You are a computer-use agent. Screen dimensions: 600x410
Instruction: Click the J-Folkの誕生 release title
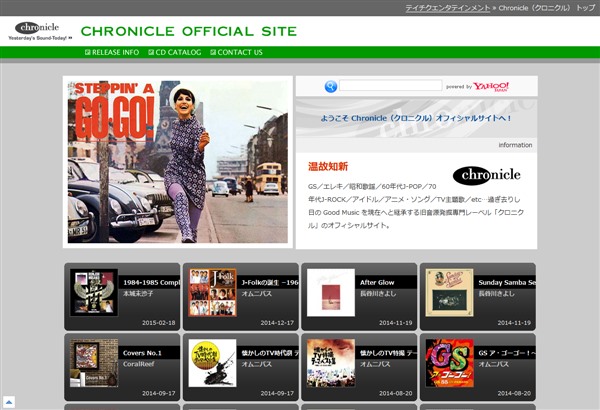coord(270,283)
